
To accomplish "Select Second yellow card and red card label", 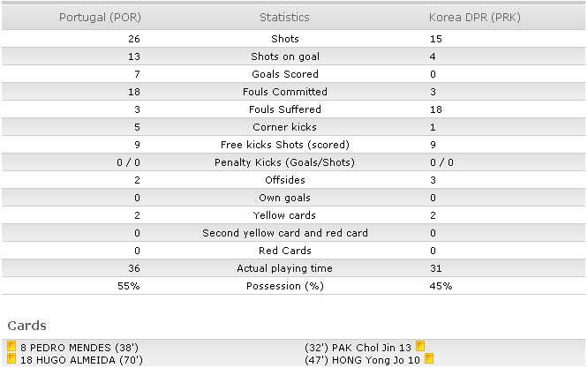I will (285, 233).
